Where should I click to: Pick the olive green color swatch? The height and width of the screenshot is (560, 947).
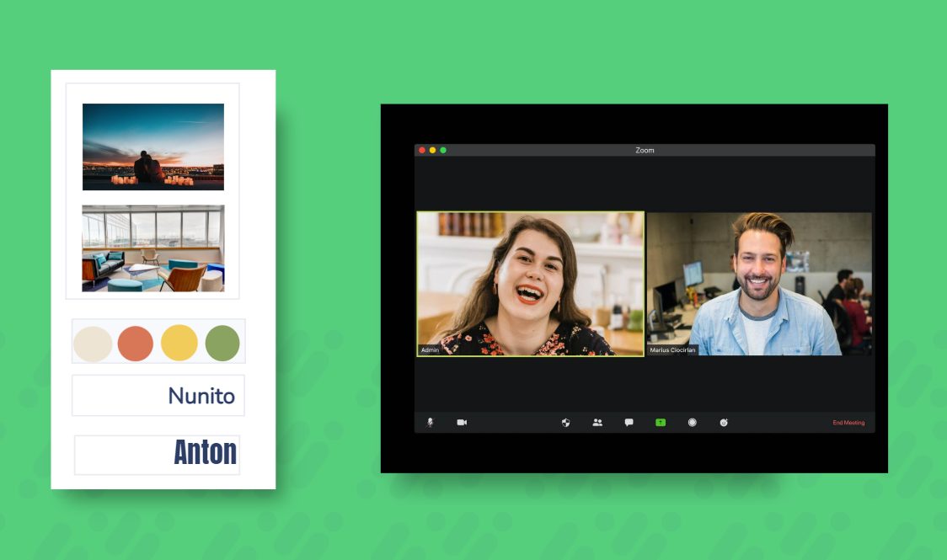click(222, 344)
